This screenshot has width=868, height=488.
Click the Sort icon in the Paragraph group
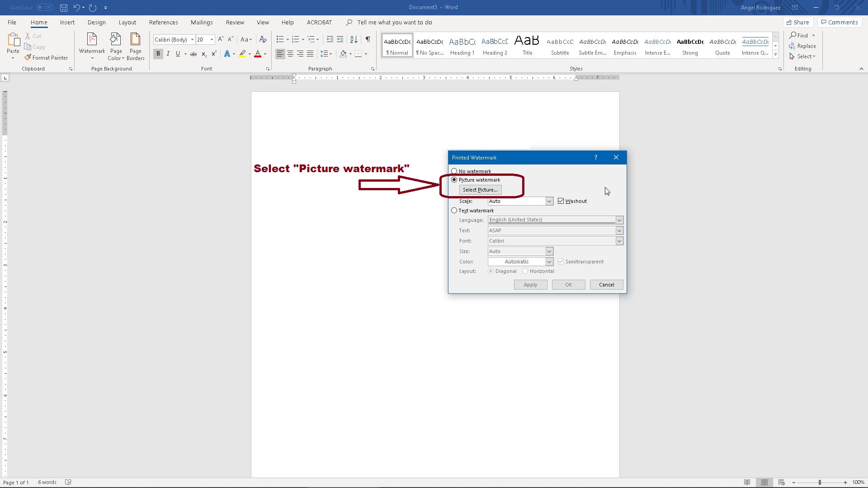pos(354,39)
